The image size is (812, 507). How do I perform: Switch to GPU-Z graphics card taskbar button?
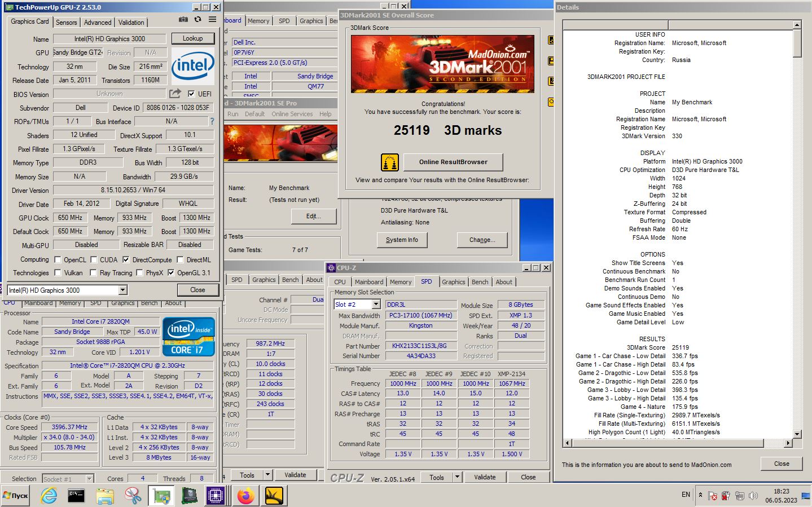[161, 496]
